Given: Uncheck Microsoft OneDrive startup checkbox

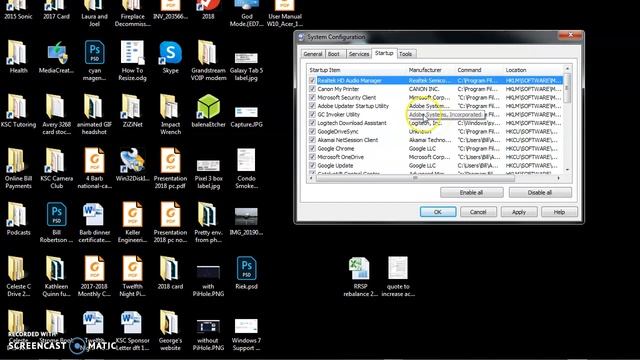Looking at the screenshot, I should 312,157.
